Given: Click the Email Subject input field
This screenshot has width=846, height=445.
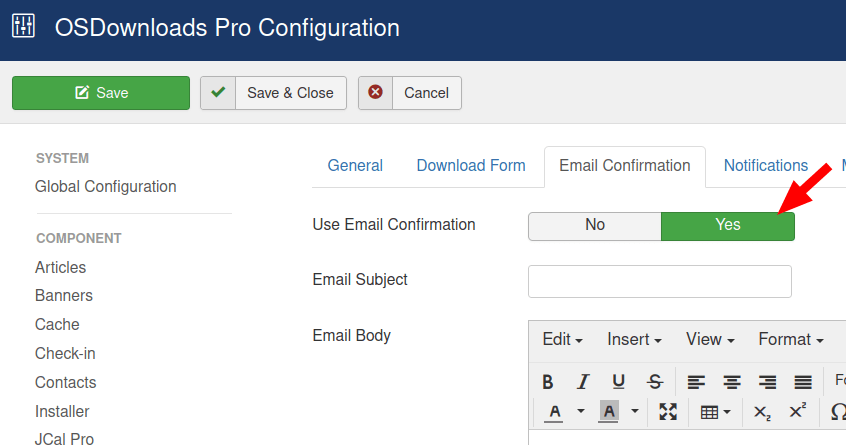Looking at the screenshot, I should [x=660, y=282].
